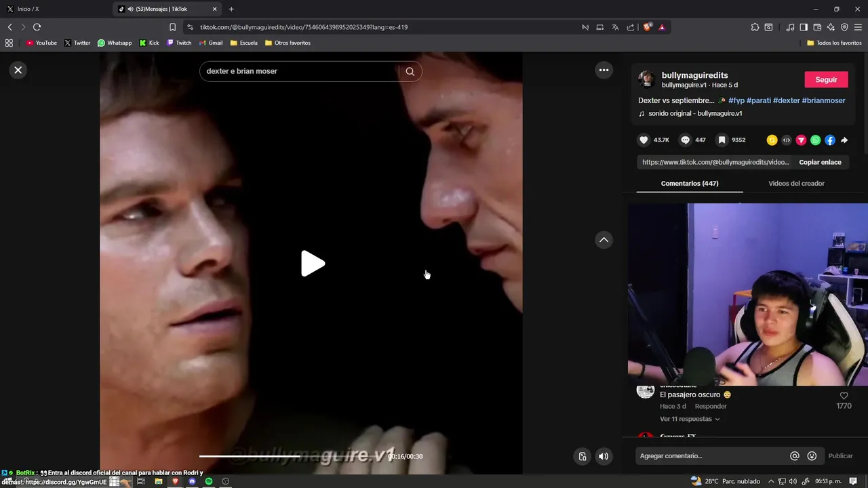The height and width of the screenshot is (488, 868).
Task: Open Brave VPN shield icon
Action: (844, 27)
